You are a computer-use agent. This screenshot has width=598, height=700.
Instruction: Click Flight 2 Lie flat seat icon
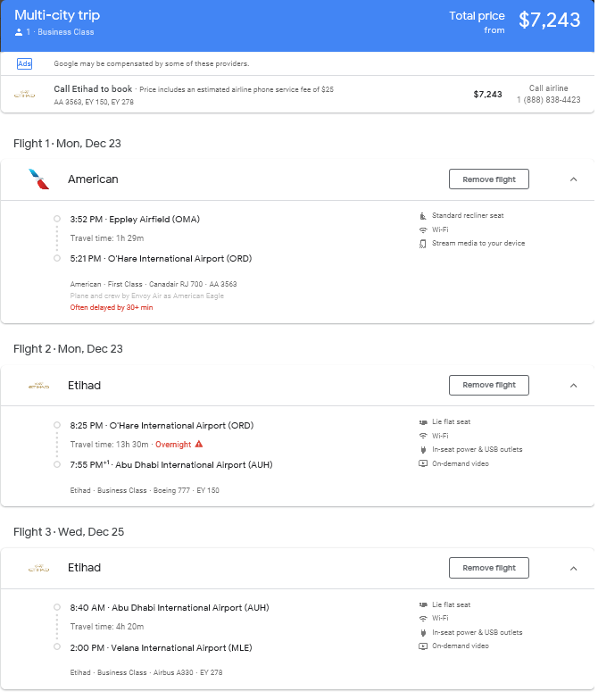pyautogui.click(x=423, y=423)
